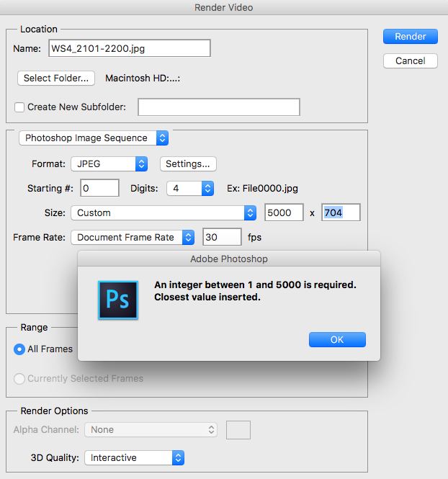Viewport: 448px width, 479px height.
Task: Click the alpha channel matte color swatch
Action: click(238, 430)
